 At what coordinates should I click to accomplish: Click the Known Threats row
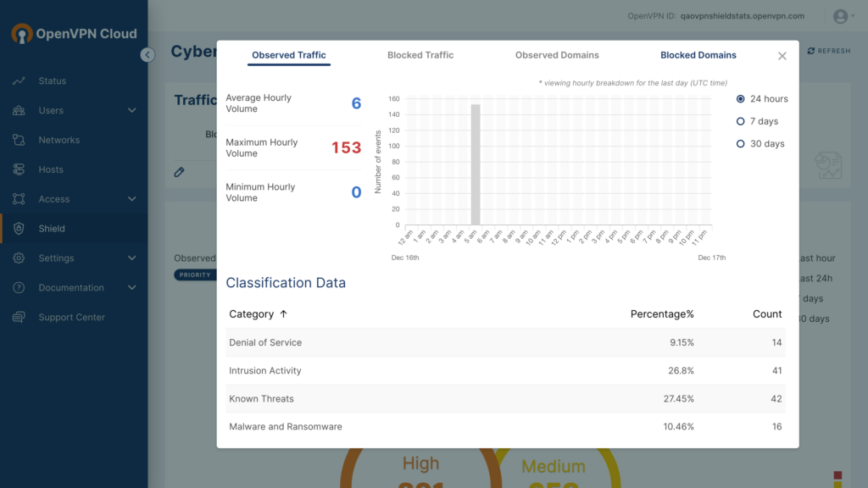(x=505, y=399)
